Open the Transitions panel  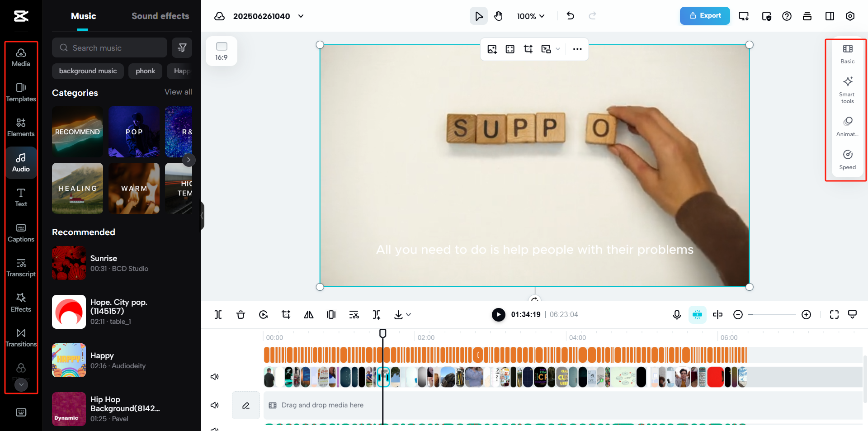21,338
